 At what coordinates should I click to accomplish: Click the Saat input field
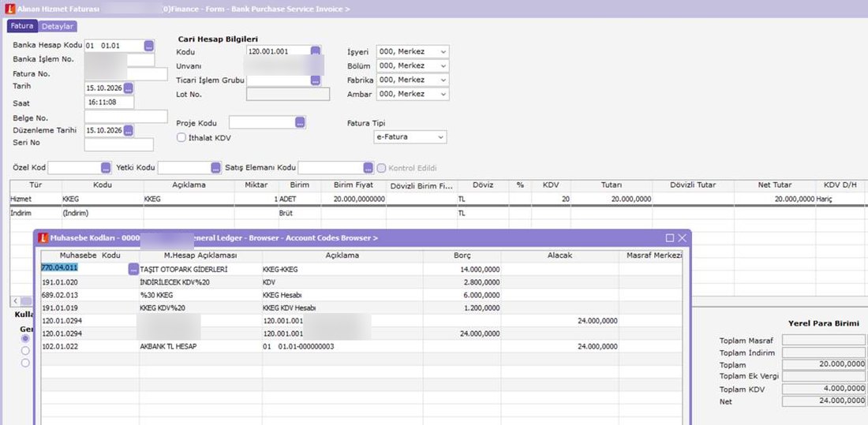[x=109, y=103]
